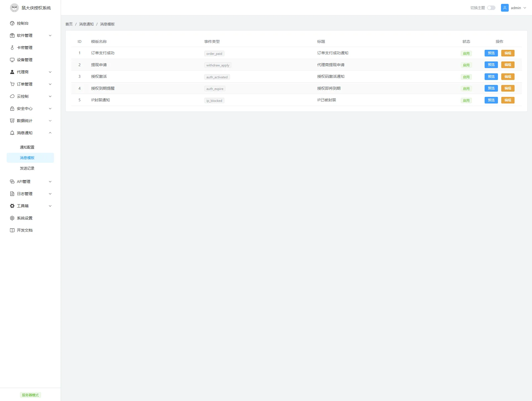532x401 pixels.
Task: Click the lock icon for 安全中心
Action: [x=12, y=108]
